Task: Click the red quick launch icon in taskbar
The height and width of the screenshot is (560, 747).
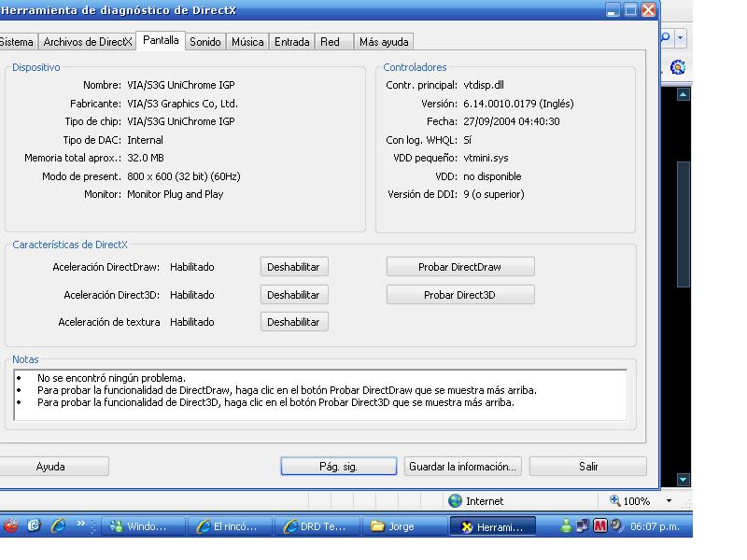Action: click(x=11, y=525)
